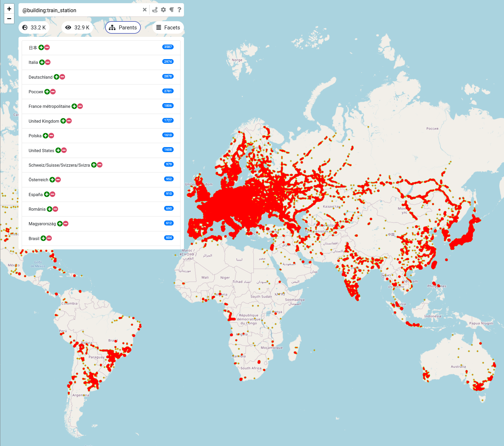Viewport: 504px width, 446px height.
Task: Open help question mark icon
Action: point(179,10)
